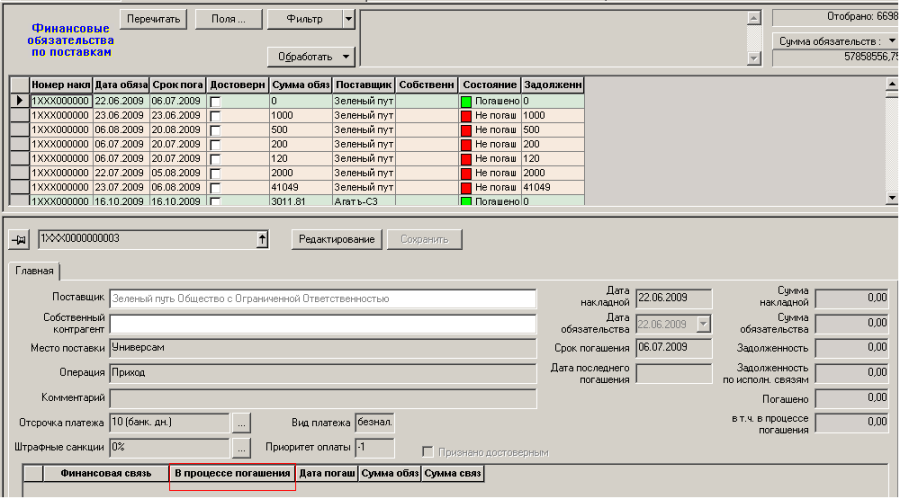
Task: Click the Сумма обяз grid column header
Action: [301, 85]
